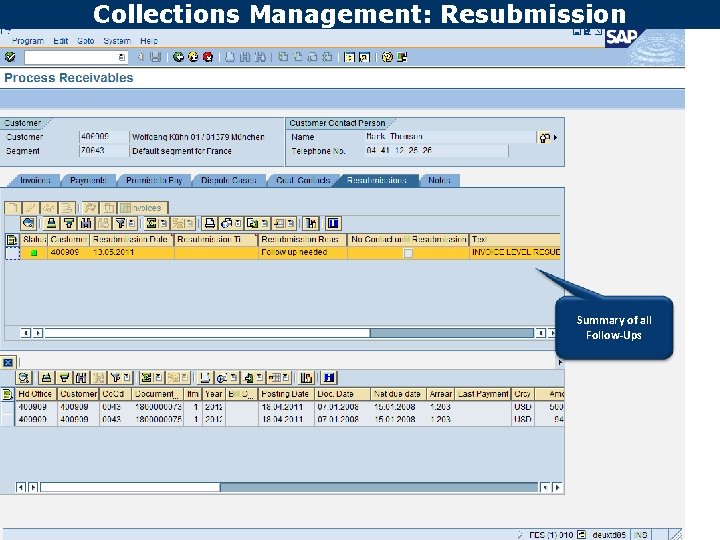Close the lower invoice panel with X icon
Image resolution: width=720 pixels, height=540 pixels.
click(8, 363)
